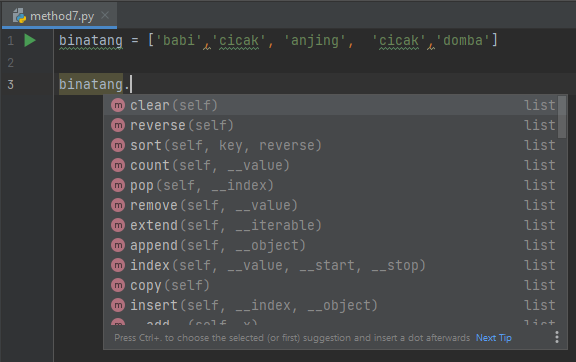Open the three-dot popup options menu
576x362 pixels.
tap(557, 337)
